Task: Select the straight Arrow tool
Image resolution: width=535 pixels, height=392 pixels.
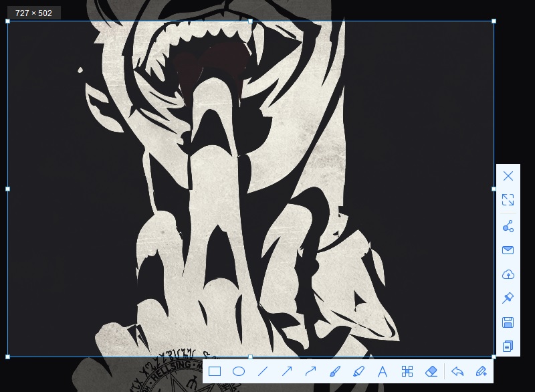Action: (287, 371)
